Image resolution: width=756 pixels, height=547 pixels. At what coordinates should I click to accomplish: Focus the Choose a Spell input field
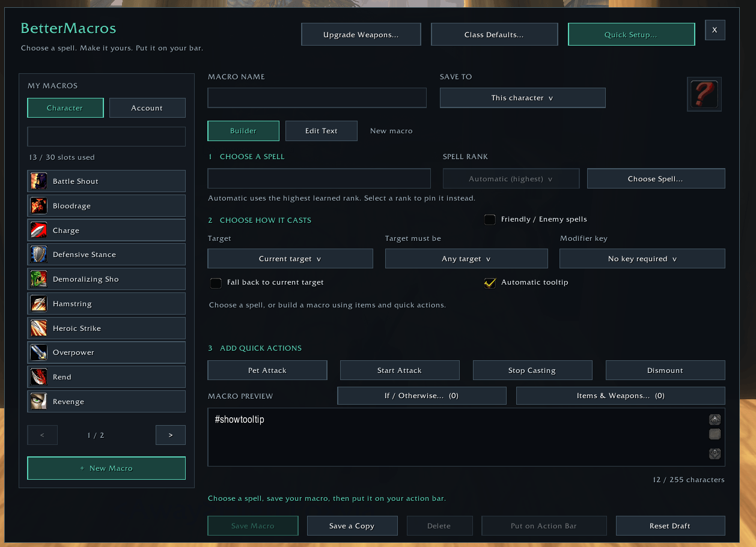(319, 179)
